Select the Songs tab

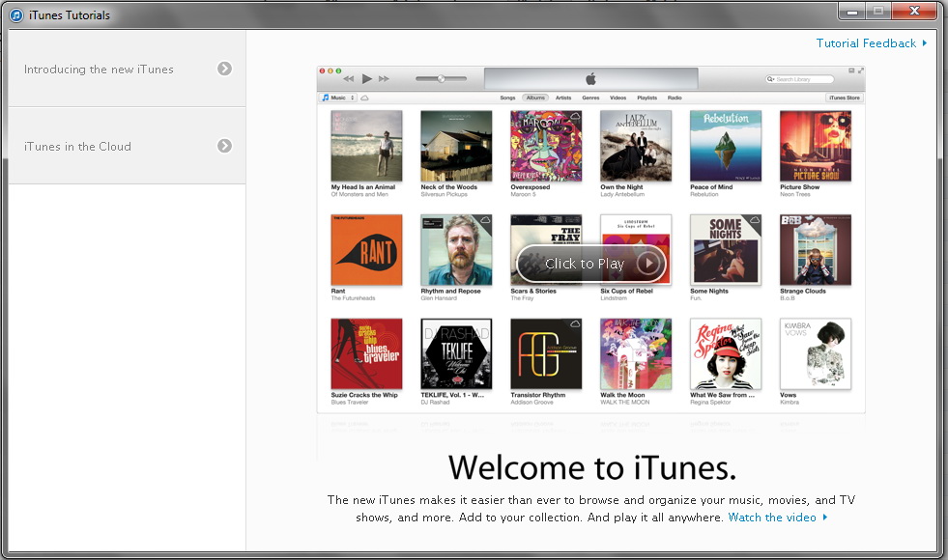point(508,98)
